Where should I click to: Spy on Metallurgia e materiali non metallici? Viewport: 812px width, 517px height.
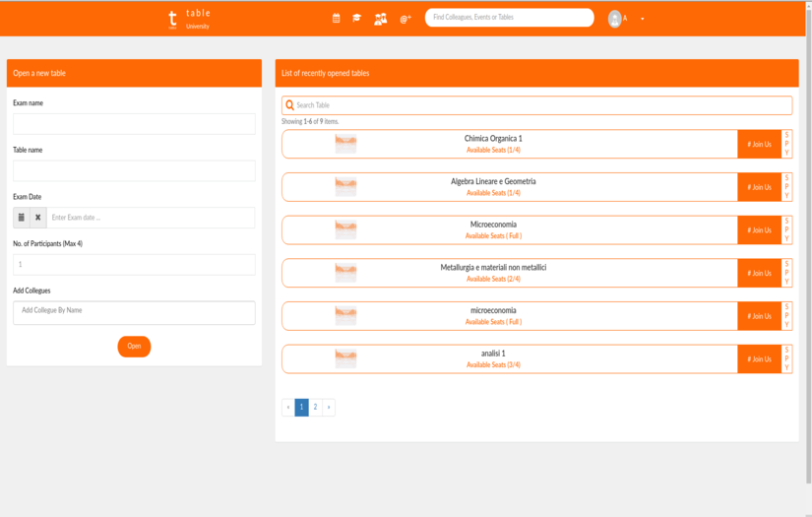coord(786,273)
